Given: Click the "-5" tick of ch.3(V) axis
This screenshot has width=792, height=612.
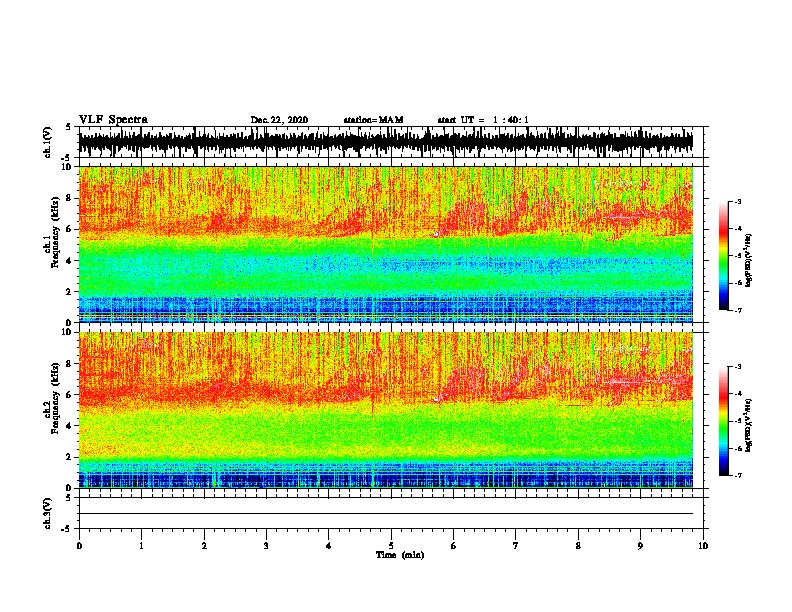Looking at the screenshot, I should [67, 529].
